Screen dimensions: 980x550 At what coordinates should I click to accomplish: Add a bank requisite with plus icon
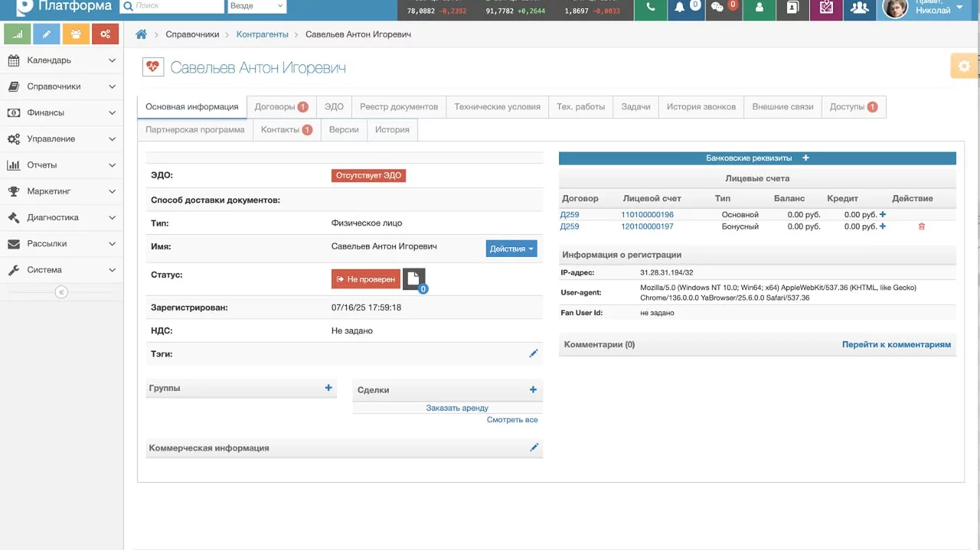pyautogui.click(x=805, y=158)
